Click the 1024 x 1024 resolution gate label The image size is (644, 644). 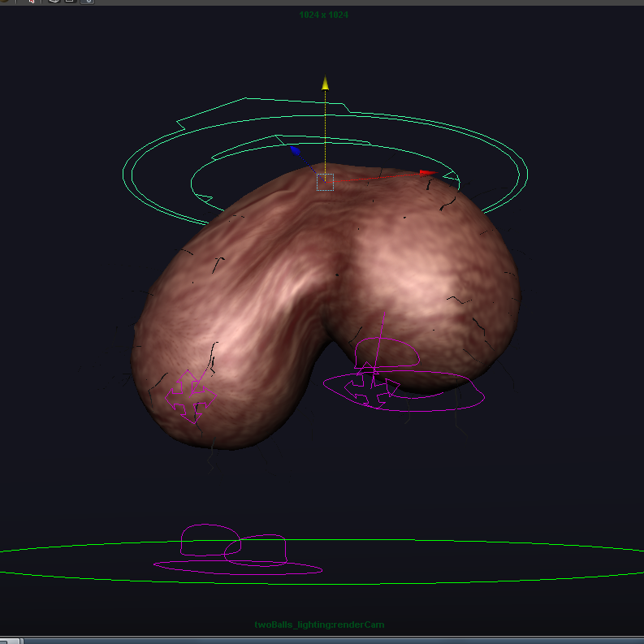pyautogui.click(x=324, y=15)
